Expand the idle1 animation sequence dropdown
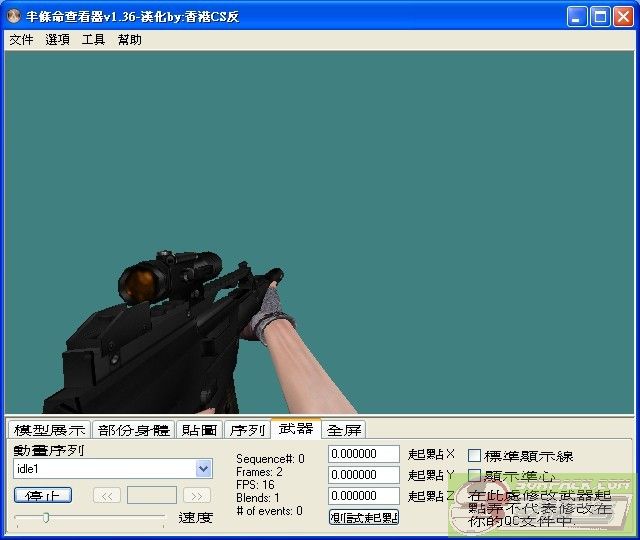 click(204, 468)
